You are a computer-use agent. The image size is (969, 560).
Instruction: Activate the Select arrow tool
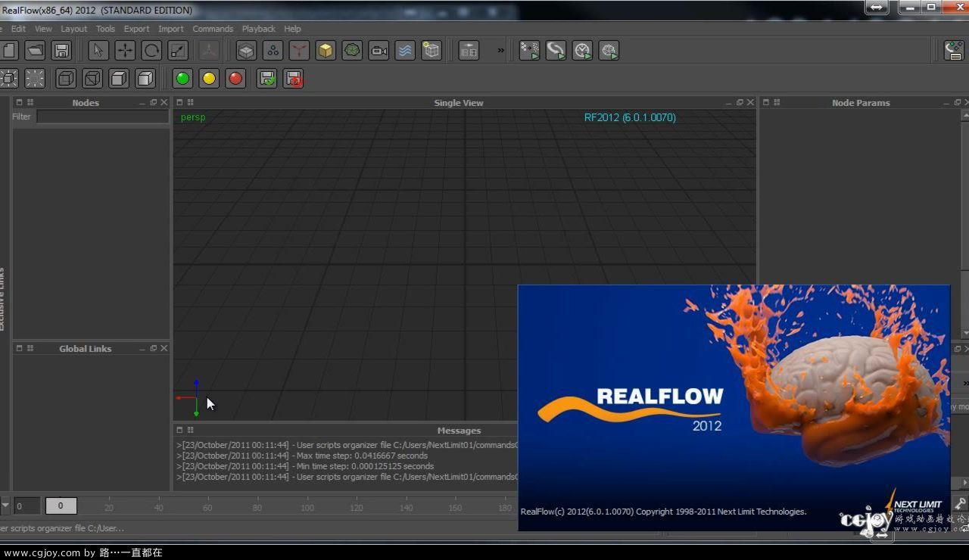(98, 51)
